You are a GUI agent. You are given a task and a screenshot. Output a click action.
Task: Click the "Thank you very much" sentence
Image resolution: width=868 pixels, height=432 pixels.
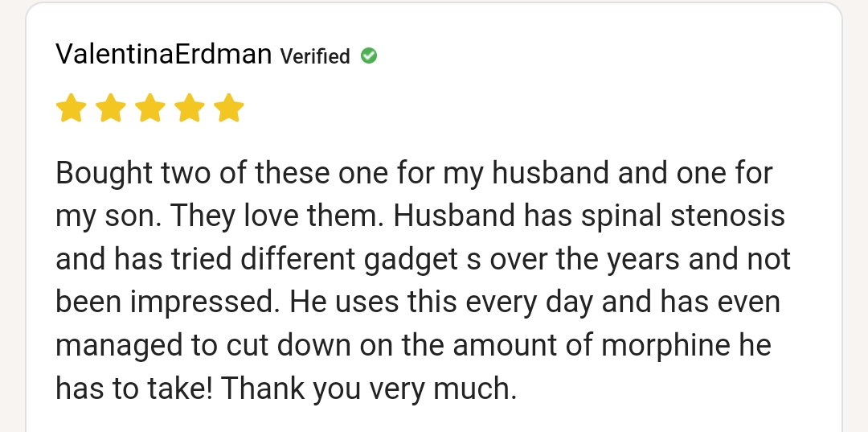(368, 389)
